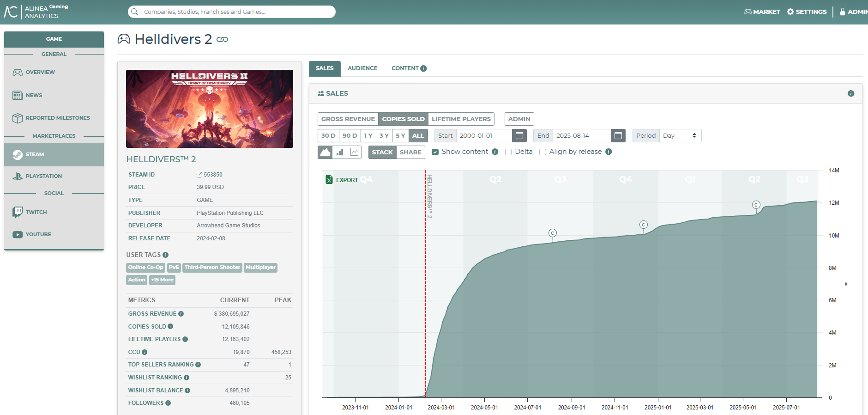Click the Online Co-Op tag
Viewport: 868px width, 415px height.
145,267
